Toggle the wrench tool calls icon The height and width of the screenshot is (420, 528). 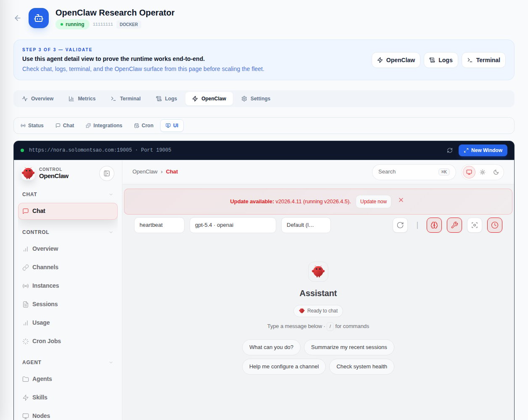[454, 225]
